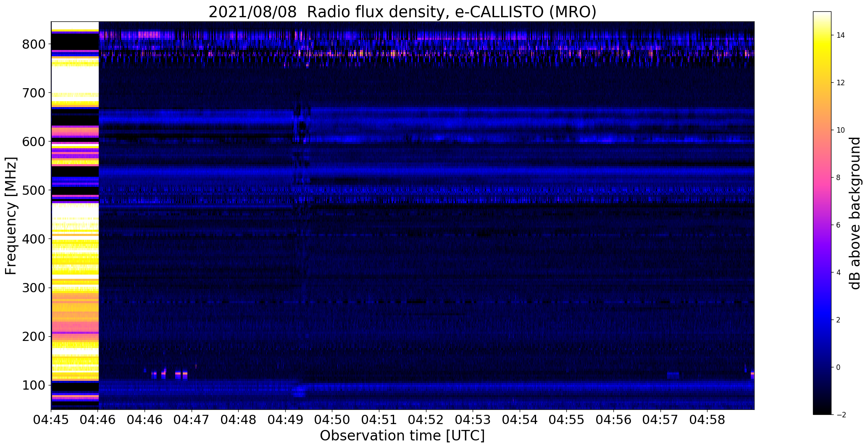
Task: Click the colorbar near the 2 dB blue region
Action: click(822, 320)
